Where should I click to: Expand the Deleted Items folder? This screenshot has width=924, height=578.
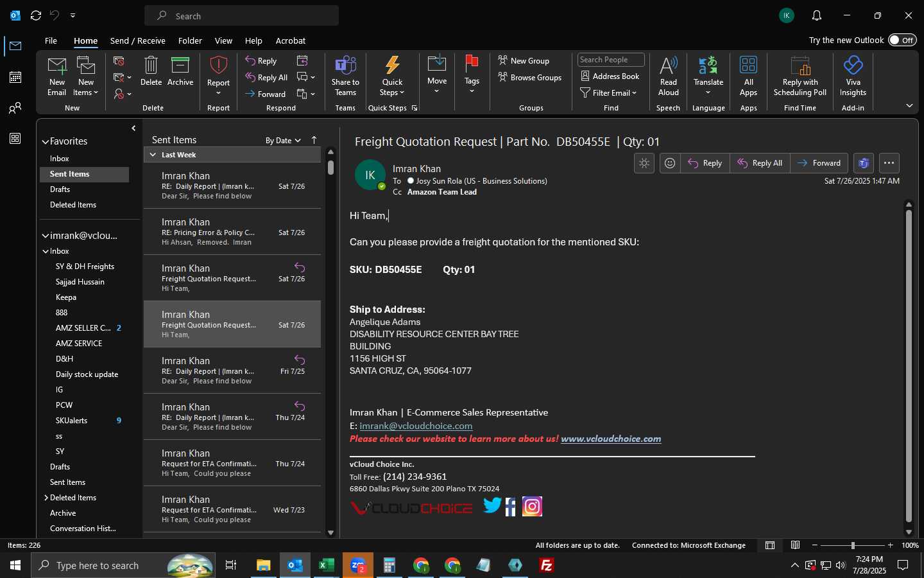[46, 498]
